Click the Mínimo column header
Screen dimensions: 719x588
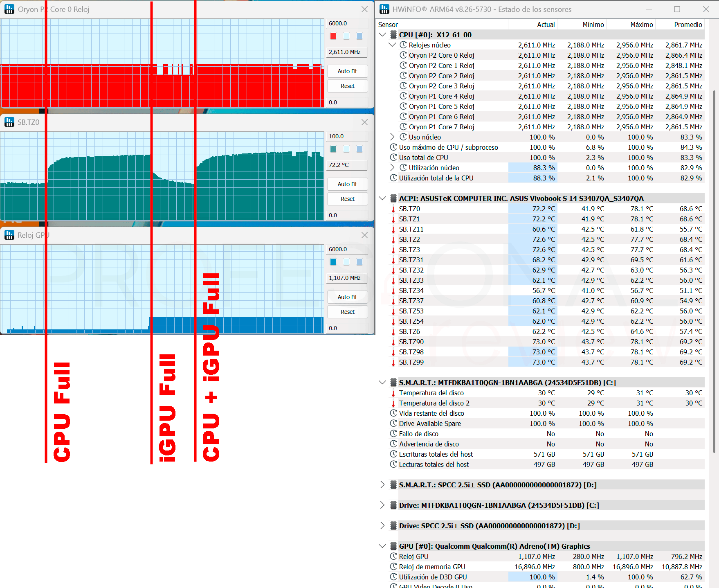[x=582, y=25]
